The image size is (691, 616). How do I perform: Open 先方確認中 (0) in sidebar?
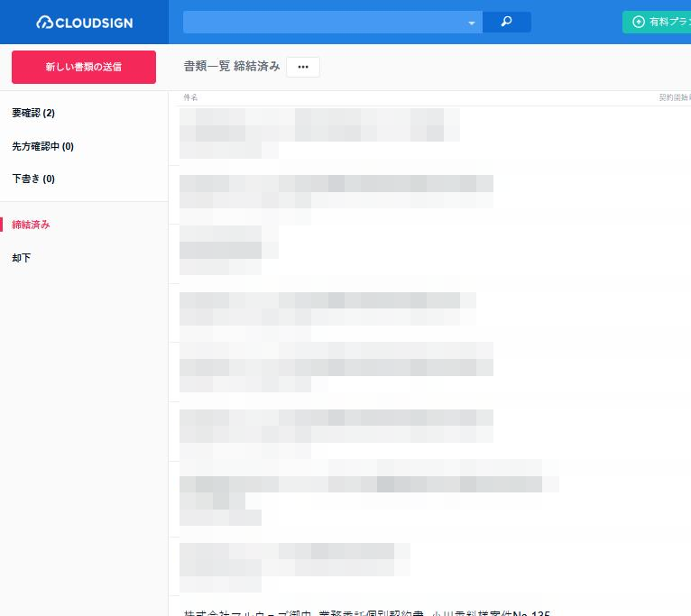[x=42, y=146]
